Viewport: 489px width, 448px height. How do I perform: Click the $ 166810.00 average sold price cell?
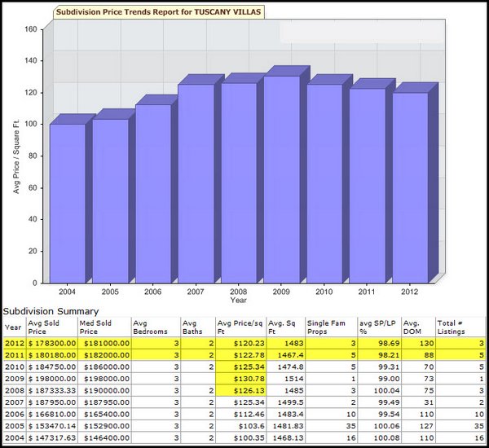click(x=52, y=415)
